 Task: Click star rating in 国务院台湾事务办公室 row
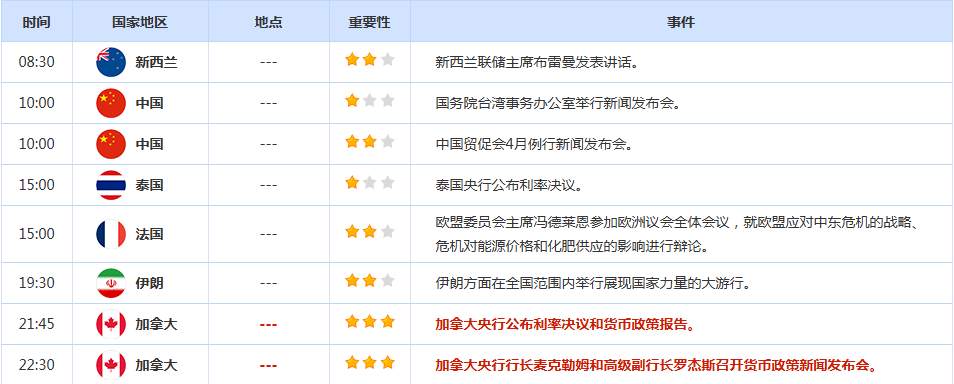pyautogui.click(x=369, y=100)
